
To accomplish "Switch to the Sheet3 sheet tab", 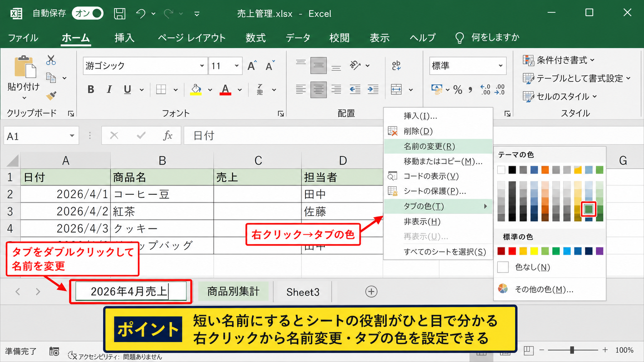I will pos(303,292).
